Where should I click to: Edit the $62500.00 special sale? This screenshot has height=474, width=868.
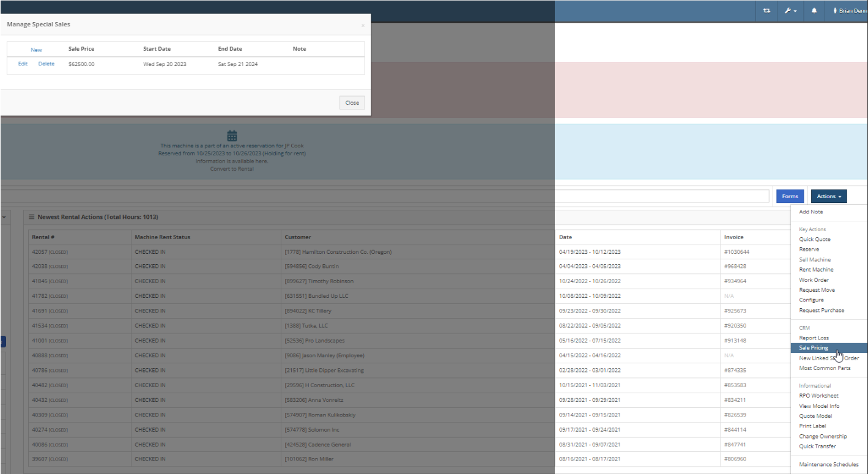[23, 64]
